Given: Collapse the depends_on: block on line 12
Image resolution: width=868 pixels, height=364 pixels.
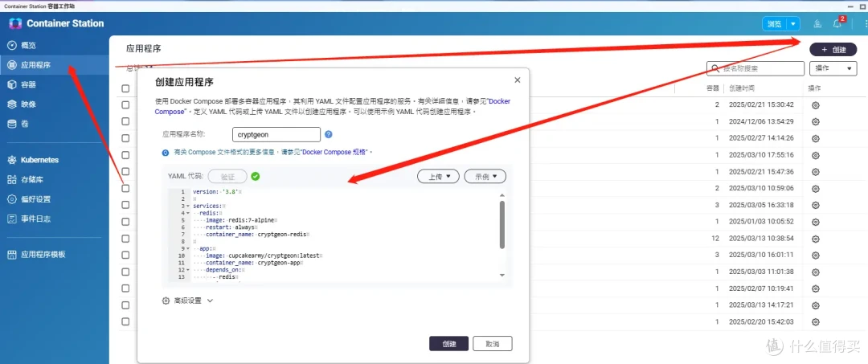Looking at the screenshot, I should pyautogui.click(x=186, y=270).
